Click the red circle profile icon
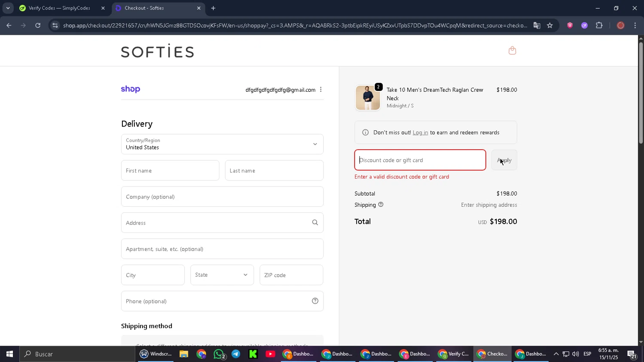Screen dimensions: 644x362 [x=621, y=25]
